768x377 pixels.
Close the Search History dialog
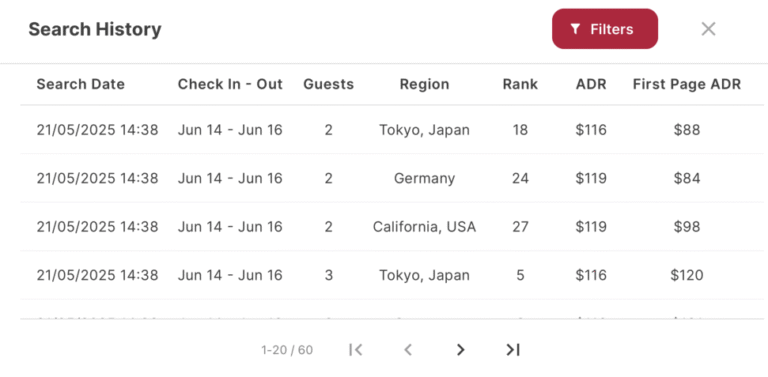708,29
